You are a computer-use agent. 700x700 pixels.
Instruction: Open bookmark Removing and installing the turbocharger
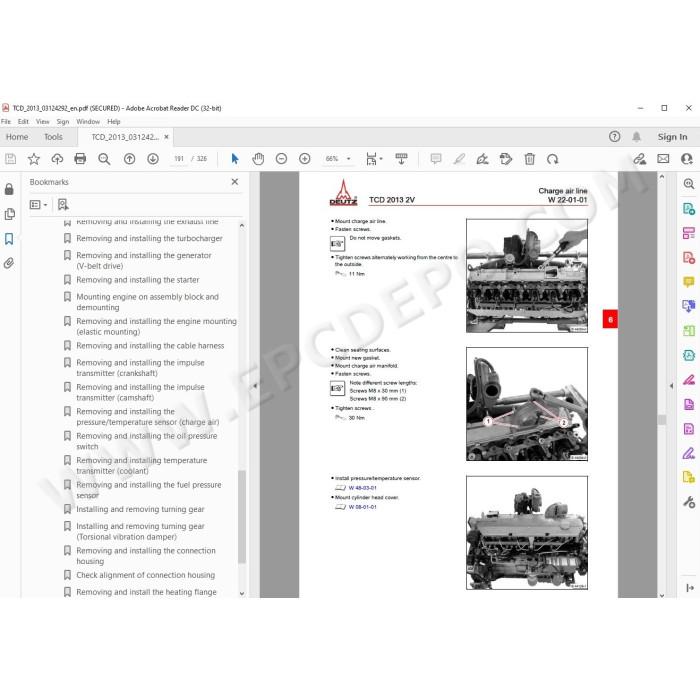tap(149, 238)
